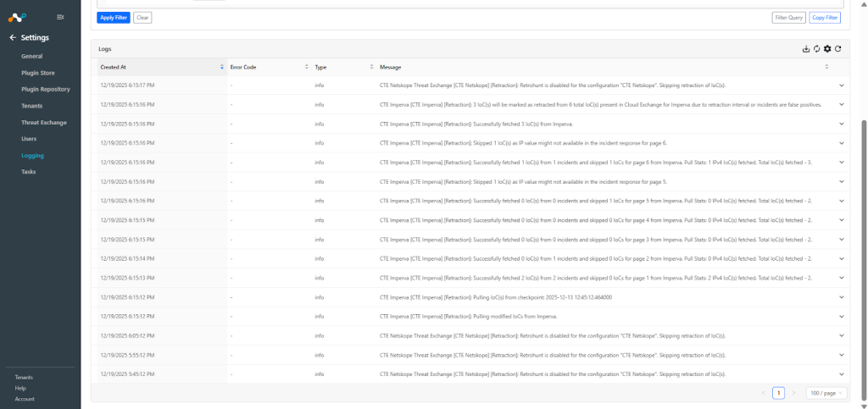Open Users settings page

(x=29, y=139)
